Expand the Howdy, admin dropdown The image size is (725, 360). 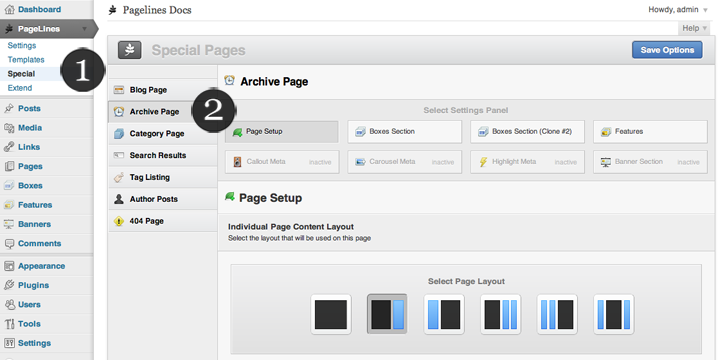(678, 9)
